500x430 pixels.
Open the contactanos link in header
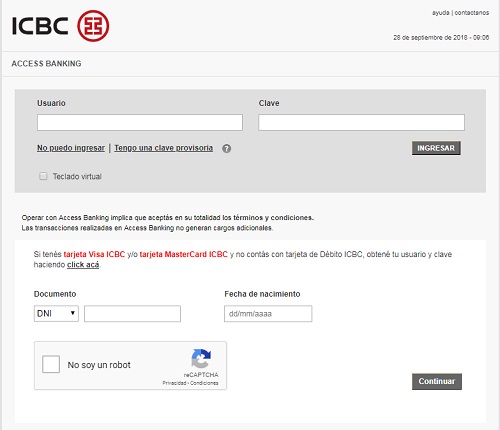(x=472, y=13)
